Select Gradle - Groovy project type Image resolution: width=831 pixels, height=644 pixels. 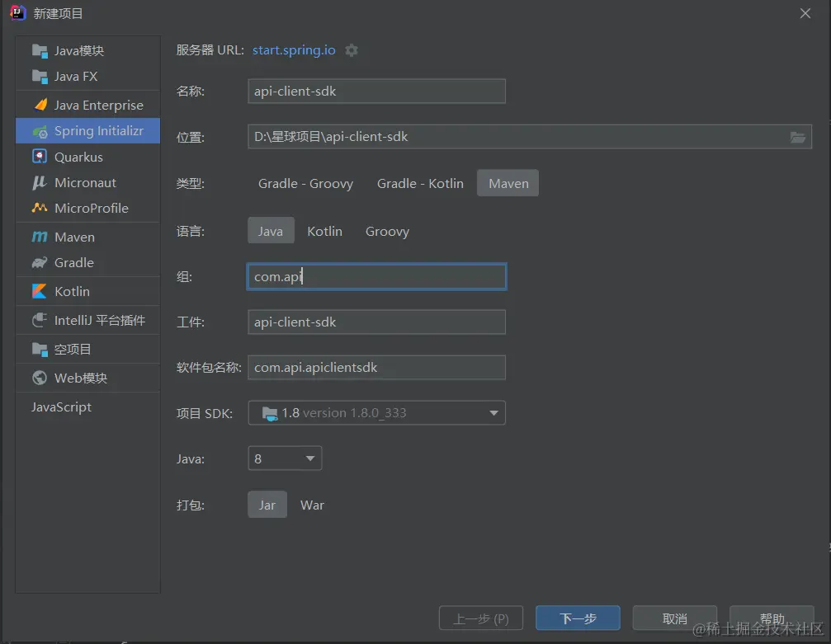306,183
